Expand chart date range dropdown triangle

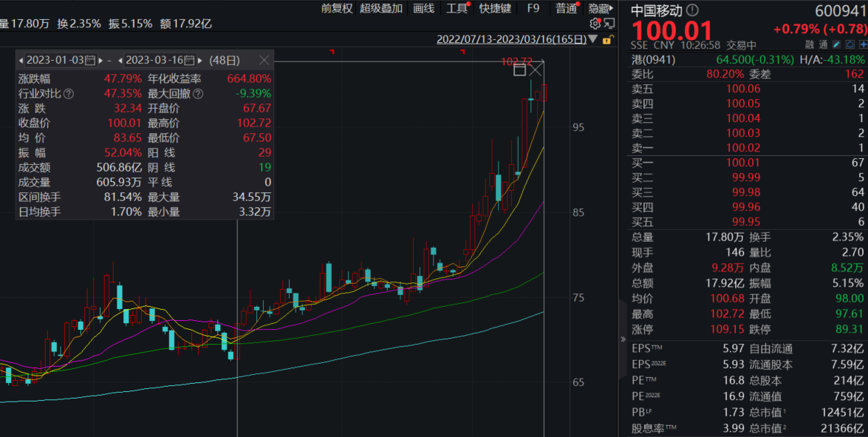593,39
